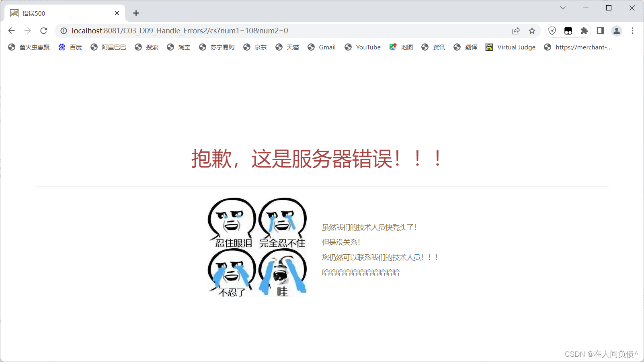
Task: Open the 阿里巴巴 bookmark
Action: click(x=108, y=47)
